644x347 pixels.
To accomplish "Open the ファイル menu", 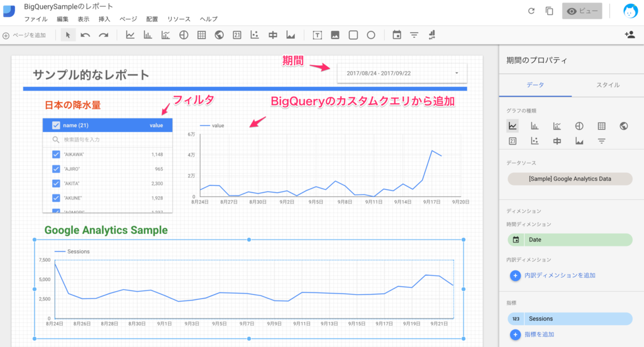I will [x=36, y=19].
